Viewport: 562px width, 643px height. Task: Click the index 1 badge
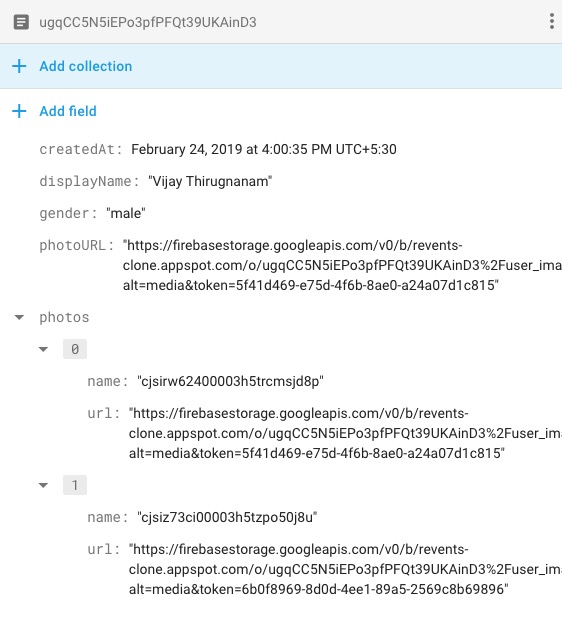tap(75, 485)
